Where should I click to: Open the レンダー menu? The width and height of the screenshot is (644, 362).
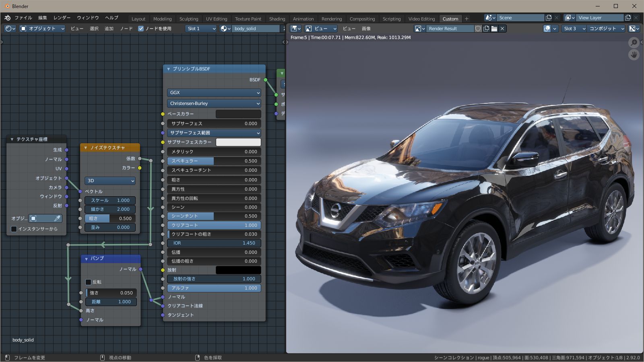(x=62, y=18)
